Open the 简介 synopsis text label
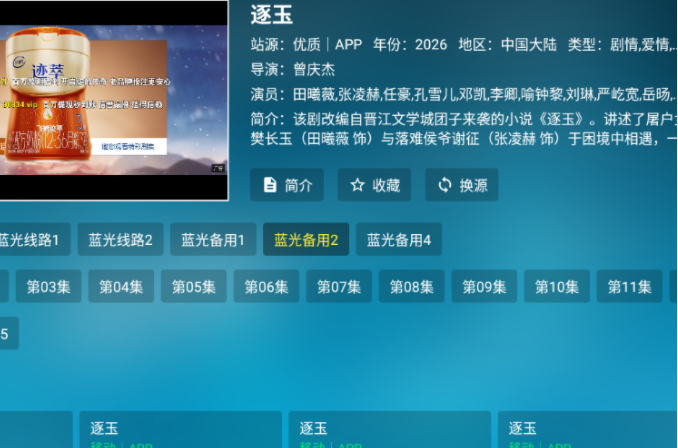The width and height of the screenshot is (678, 448). click(x=299, y=185)
